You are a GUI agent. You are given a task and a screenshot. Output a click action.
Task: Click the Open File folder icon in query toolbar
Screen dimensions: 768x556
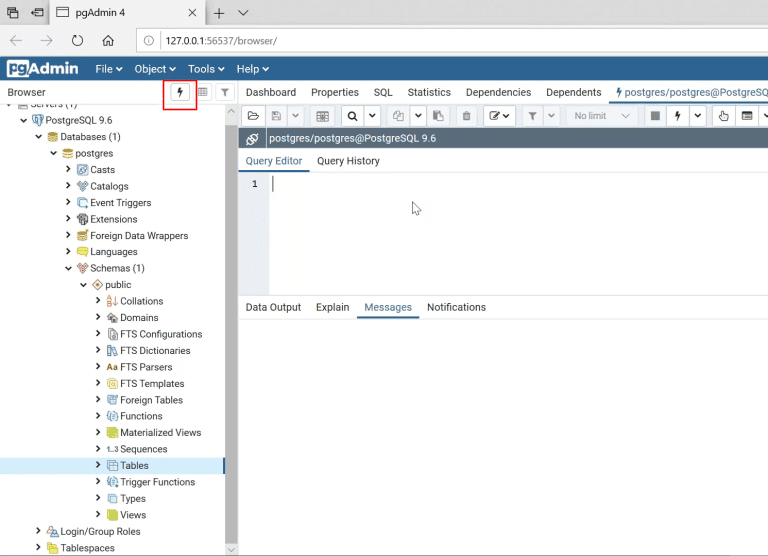253,116
